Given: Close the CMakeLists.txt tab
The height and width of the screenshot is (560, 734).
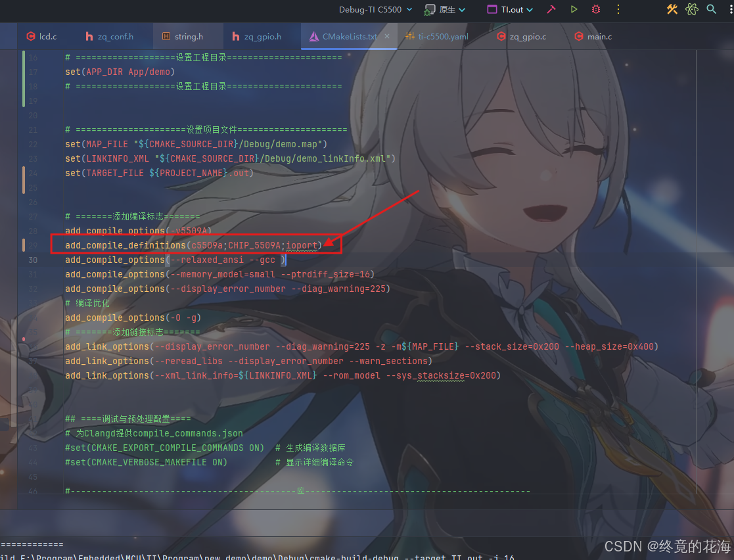Looking at the screenshot, I should (x=386, y=36).
